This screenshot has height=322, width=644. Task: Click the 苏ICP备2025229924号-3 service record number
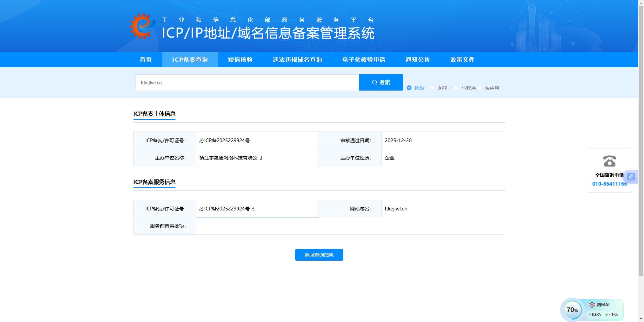tap(227, 209)
